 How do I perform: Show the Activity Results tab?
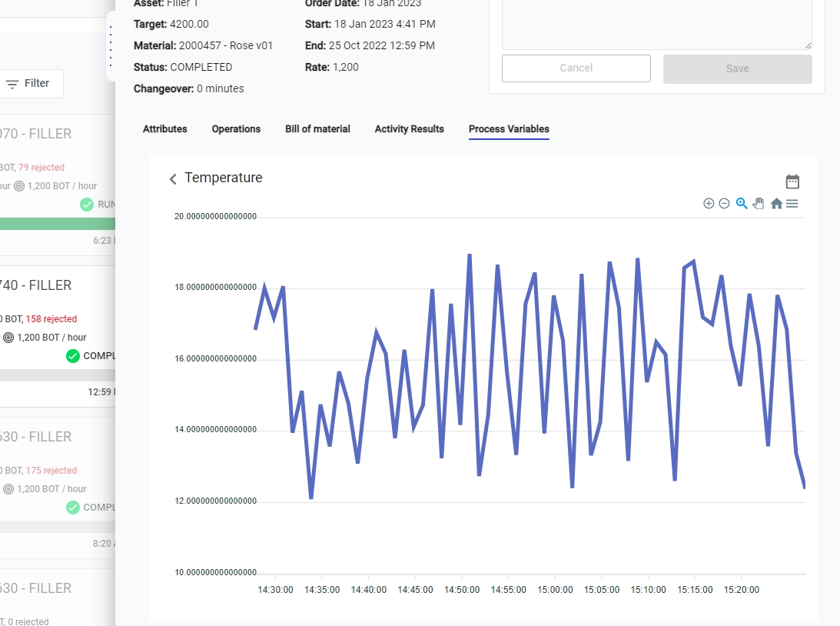[x=409, y=129]
